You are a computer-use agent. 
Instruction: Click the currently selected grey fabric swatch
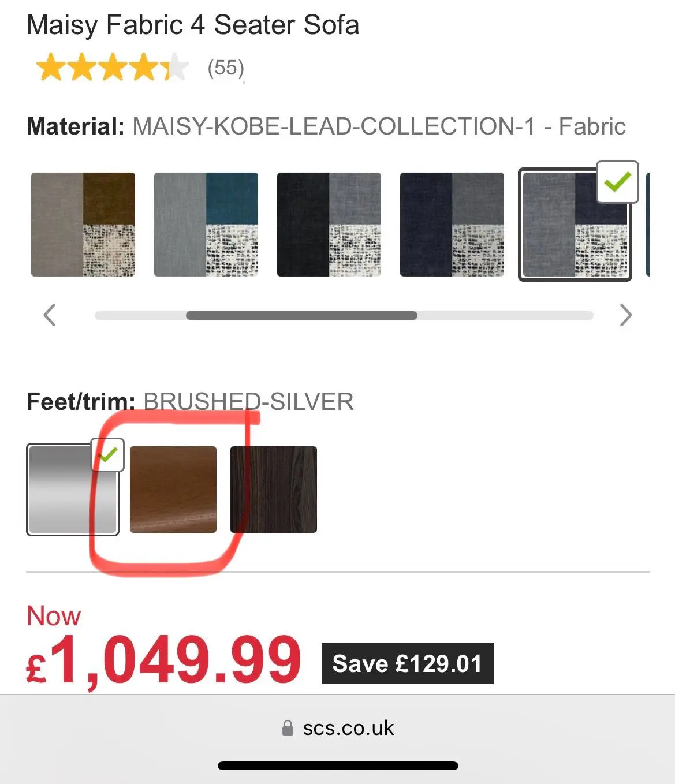(x=575, y=225)
